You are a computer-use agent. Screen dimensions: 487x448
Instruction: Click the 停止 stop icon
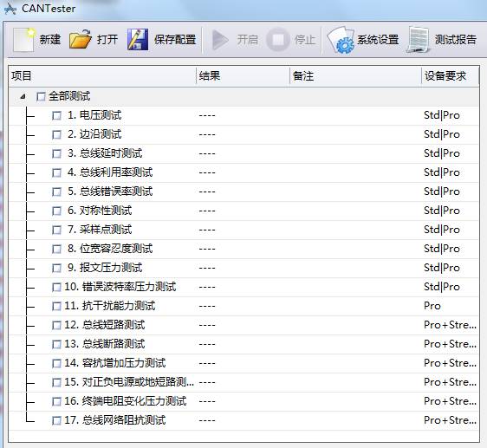[278, 40]
